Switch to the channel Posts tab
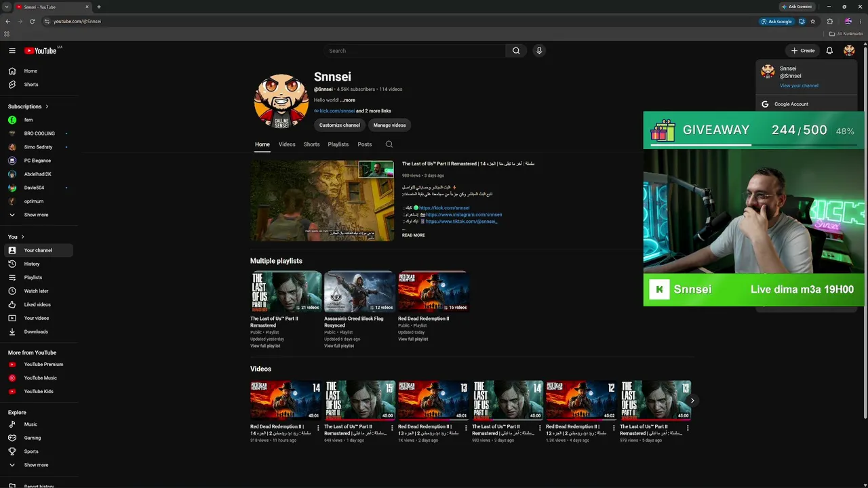The height and width of the screenshot is (488, 868). 365,144
